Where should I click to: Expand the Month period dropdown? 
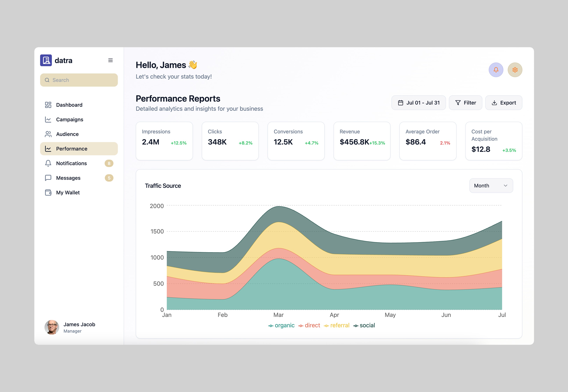point(491,186)
